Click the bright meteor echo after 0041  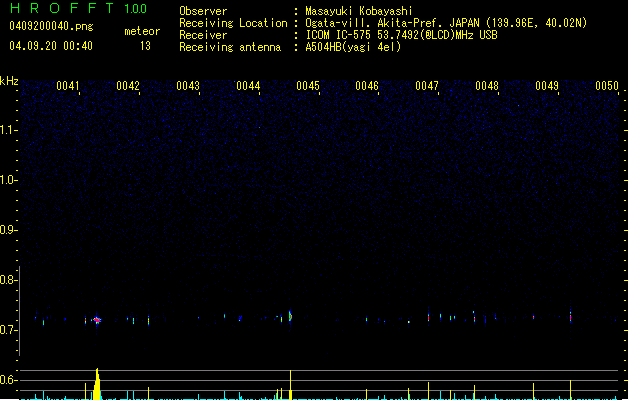[97, 320]
